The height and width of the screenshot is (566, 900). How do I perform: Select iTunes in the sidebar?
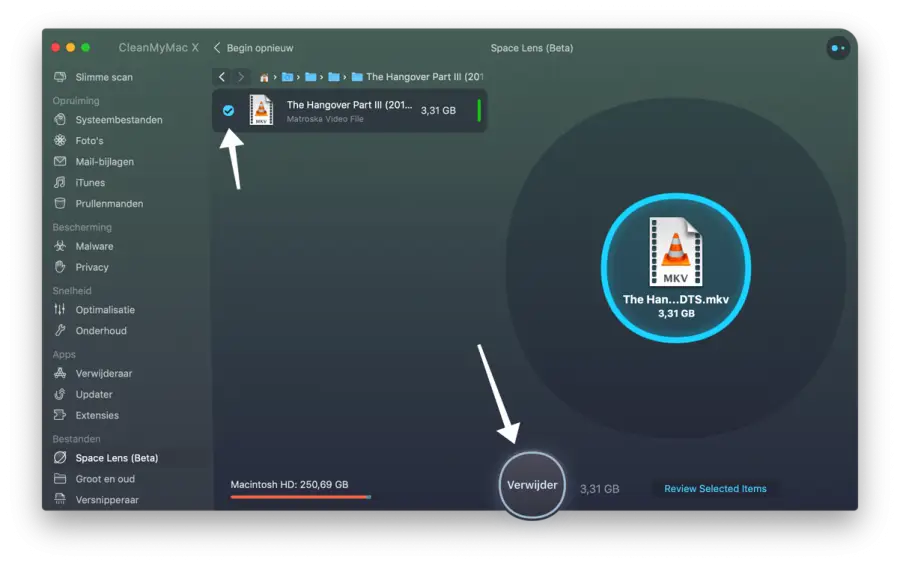pyautogui.click(x=90, y=183)
